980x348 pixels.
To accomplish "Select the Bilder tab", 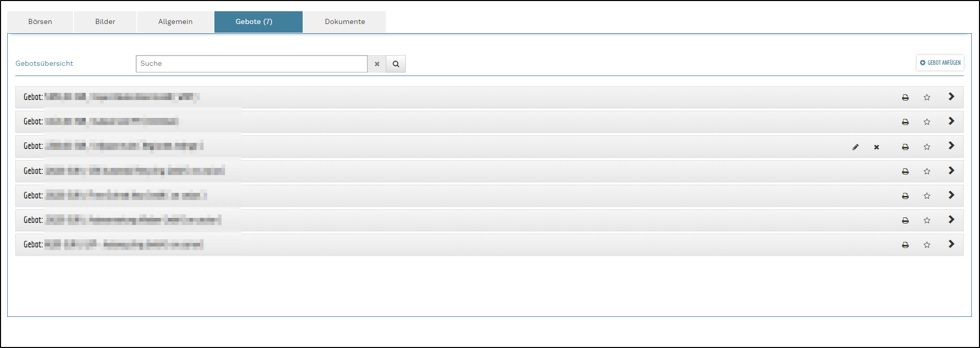I will coord(105,22).
